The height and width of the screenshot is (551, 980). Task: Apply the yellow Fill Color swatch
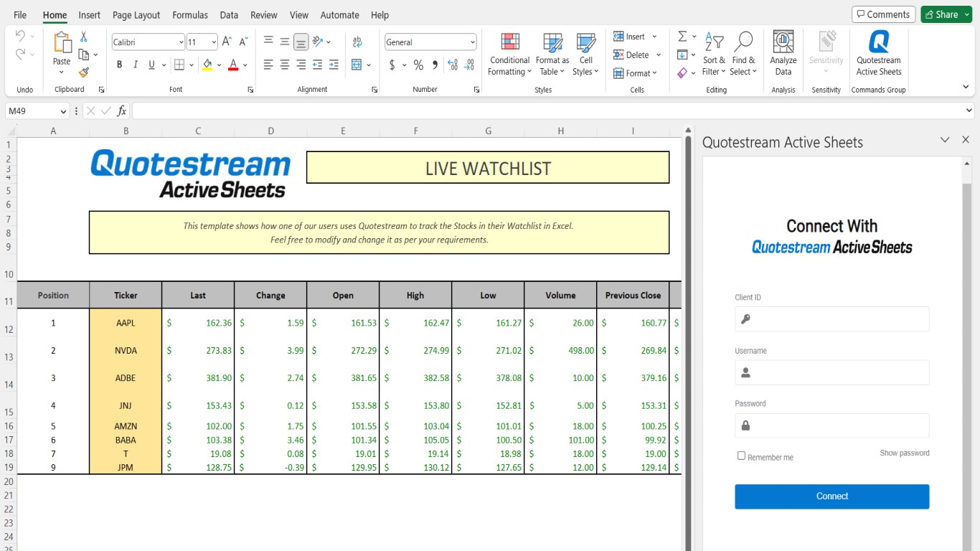click(207, 65)
